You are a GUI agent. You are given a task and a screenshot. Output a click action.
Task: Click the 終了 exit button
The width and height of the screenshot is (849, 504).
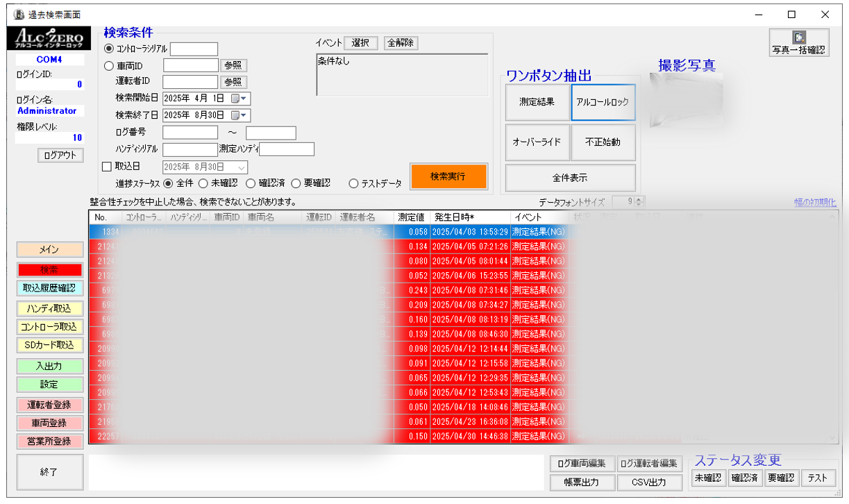pos(49,471)
